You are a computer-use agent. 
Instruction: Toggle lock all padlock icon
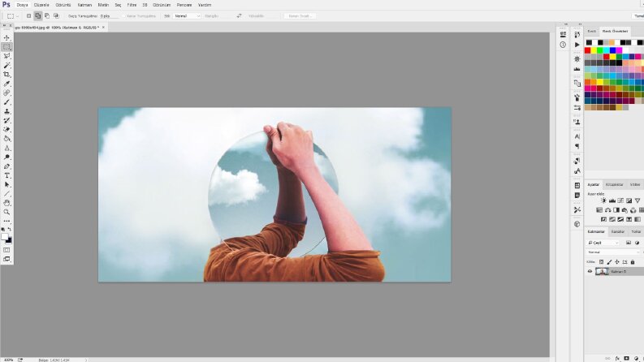(633, 262)
